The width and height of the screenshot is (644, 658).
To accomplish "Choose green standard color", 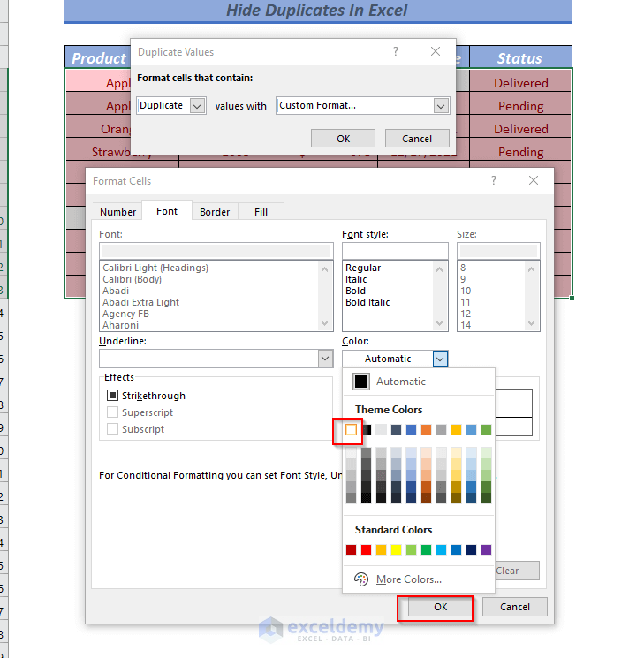I will point(426,549).
